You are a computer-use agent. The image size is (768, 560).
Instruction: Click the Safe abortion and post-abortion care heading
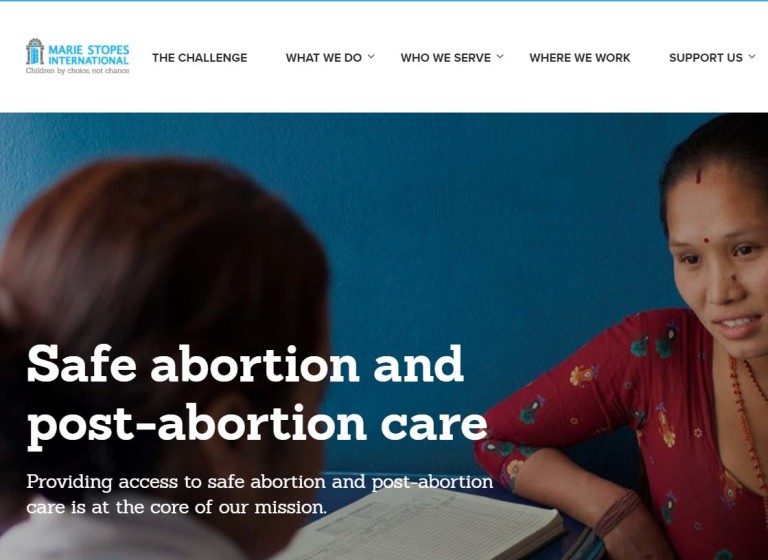[257, 396]
